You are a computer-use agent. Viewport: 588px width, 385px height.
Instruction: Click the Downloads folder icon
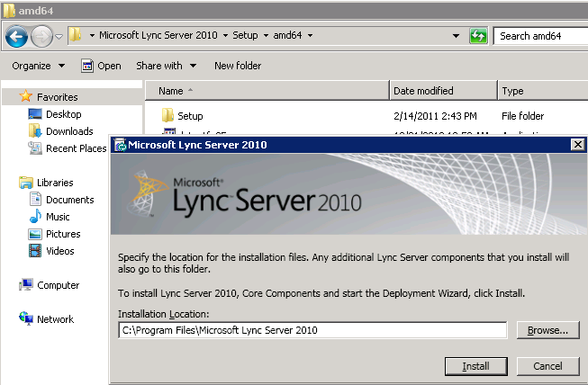click(35, 130)
